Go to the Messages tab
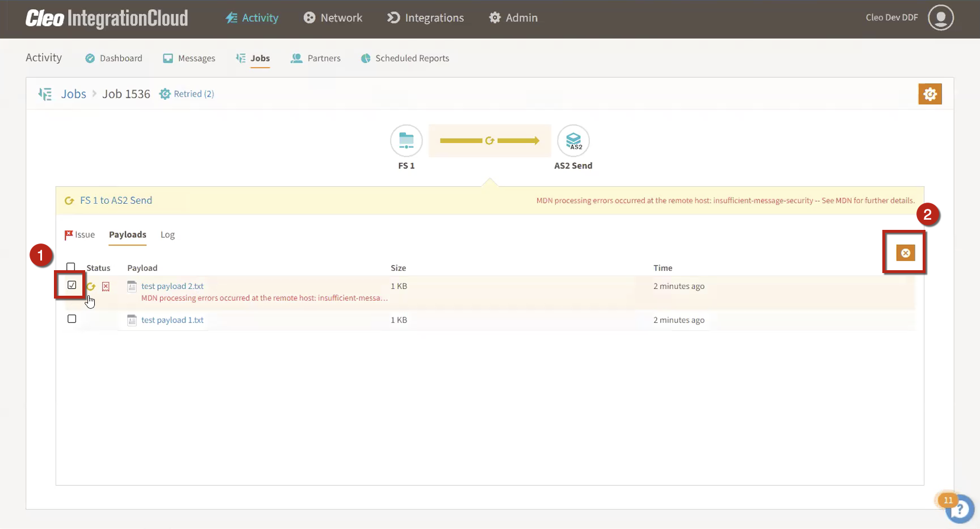Screen dimensions: 980x529 point(189,58)
